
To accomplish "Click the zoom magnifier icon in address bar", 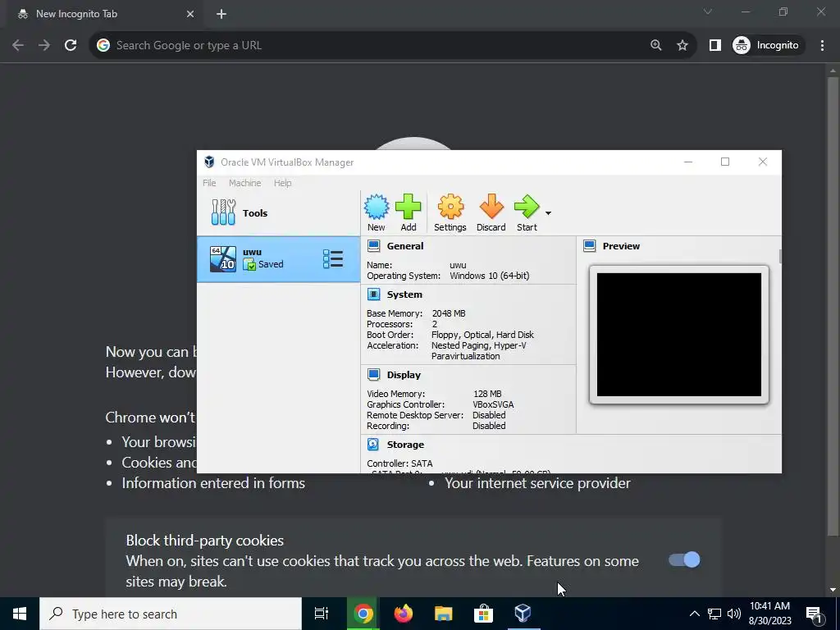I will pyautogui.click(x=655, y=46).
